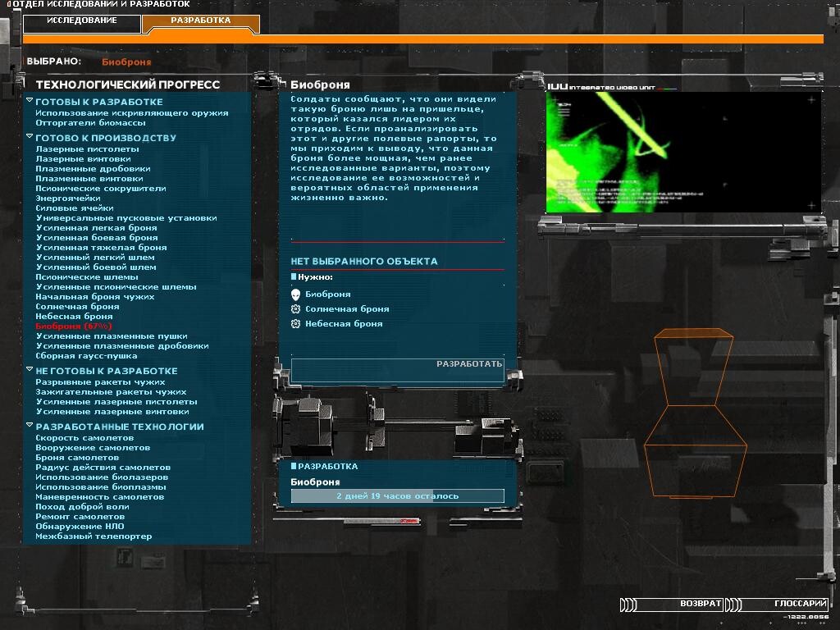Viewport: 840px width, 630px height.
Task: Click Небесная броня in the Нужно requirements
Action: pos(344,323)
